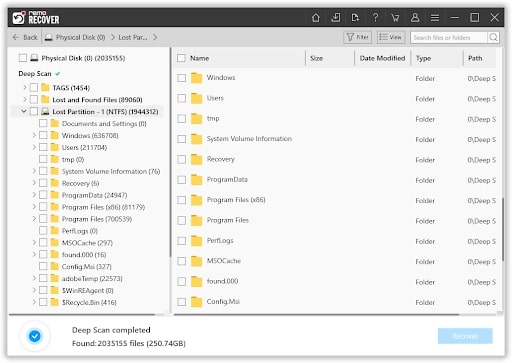This screenshot has height=363, width=512.
Task: Check the Lost Partition - 1 (NTFS) checkbox
Action: pyautogui.click(x=34, y=111)
